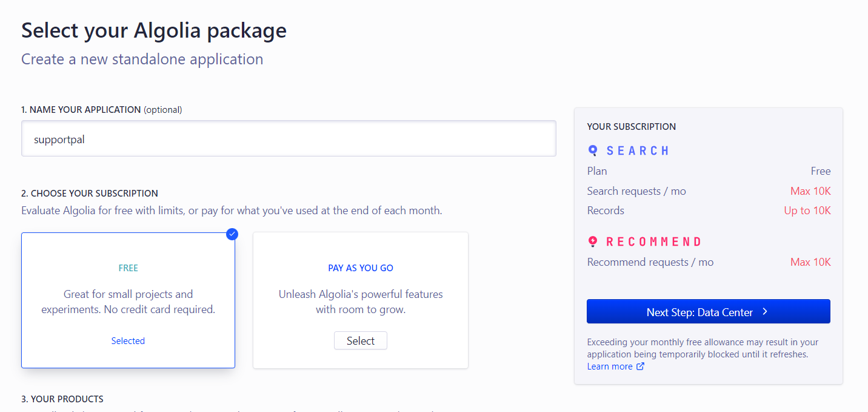Click the Max 10K search requests value
The height and width of the screenshot is (412, 868).
point(810,191)
